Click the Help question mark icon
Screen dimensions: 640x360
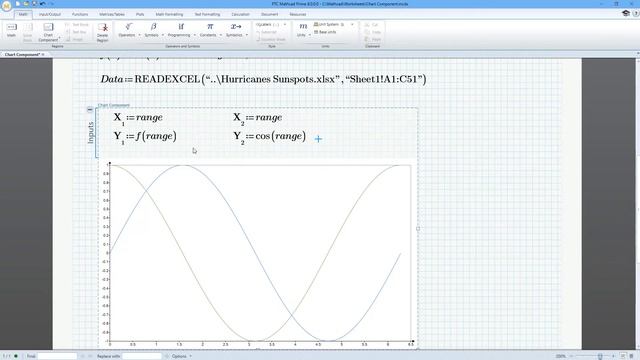[x=636, y=13]
